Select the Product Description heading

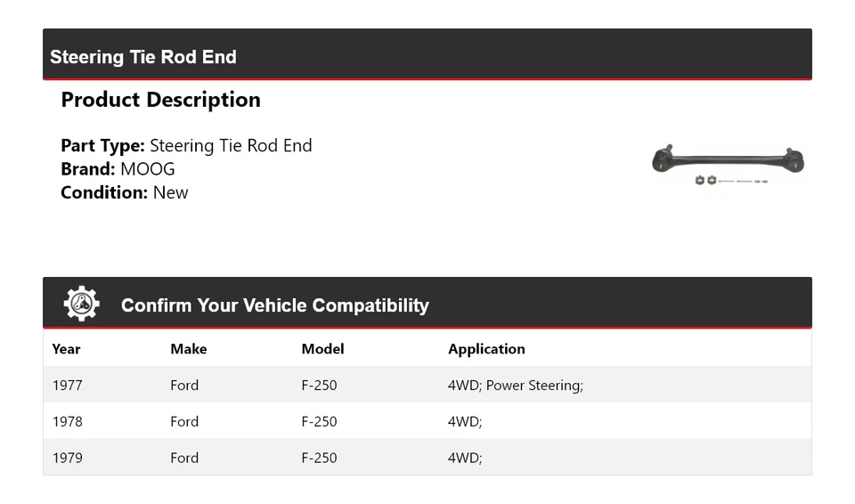coord(160,100)
